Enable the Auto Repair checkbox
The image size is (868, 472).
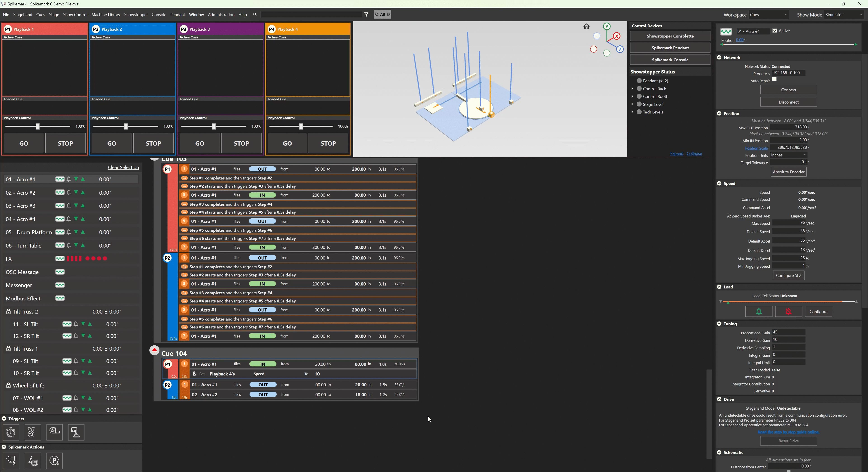(x=774, y=80)
